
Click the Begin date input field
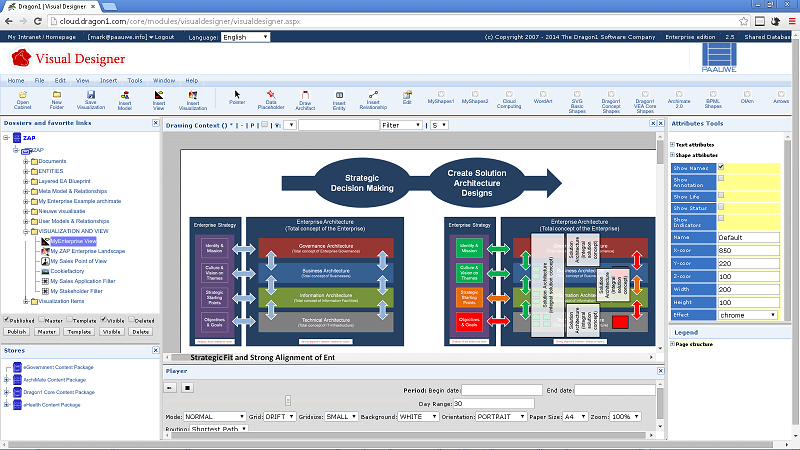(x=502, y=390)
